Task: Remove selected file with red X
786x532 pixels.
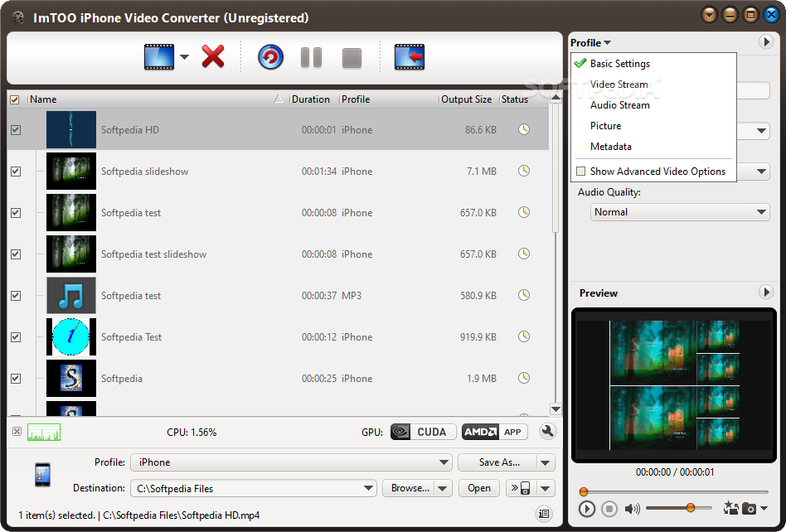Action: (213, 56)
